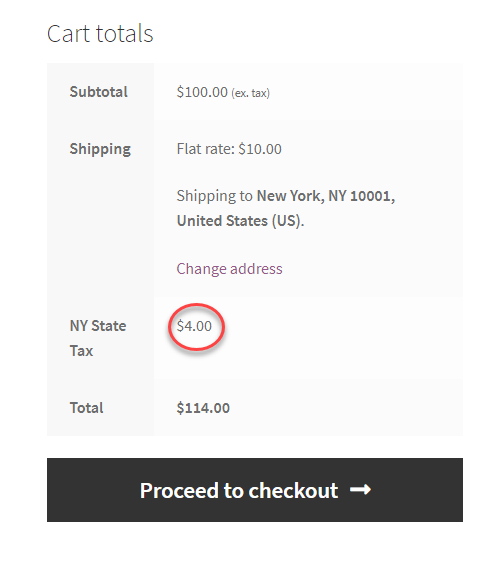Click the Proceed to checkout button
This screenshot has width=491, height=562.
click(254, 490)
